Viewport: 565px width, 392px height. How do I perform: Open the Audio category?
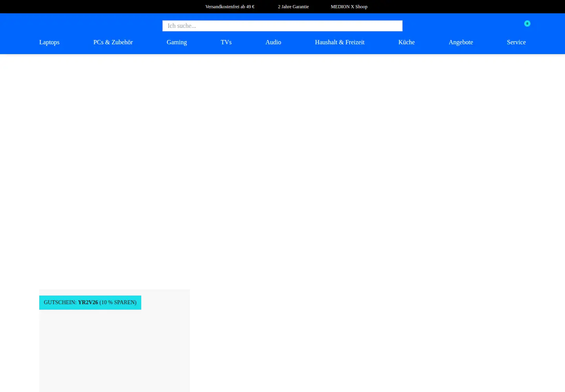coord(273,42)
